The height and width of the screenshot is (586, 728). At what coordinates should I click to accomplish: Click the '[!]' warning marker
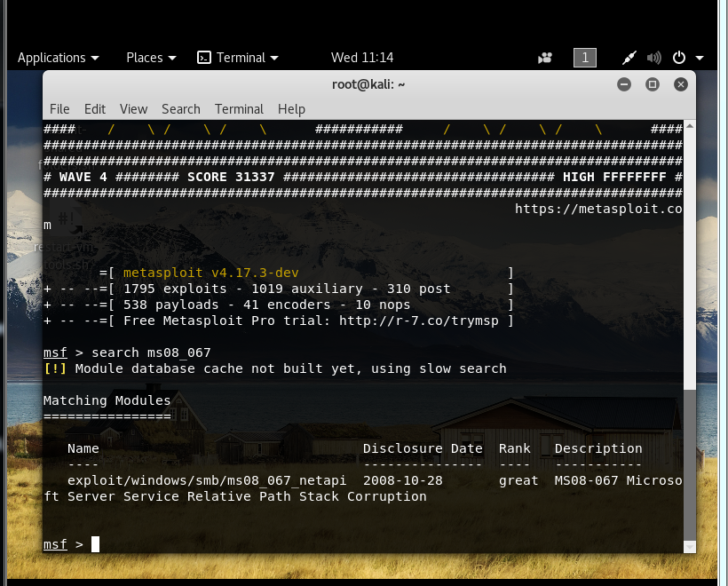pos(55,368)
